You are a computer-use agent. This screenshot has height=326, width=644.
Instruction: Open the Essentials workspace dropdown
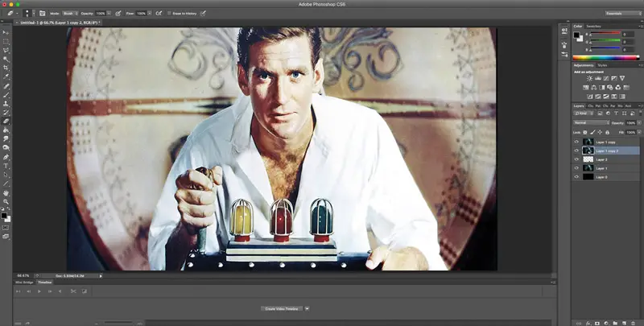(622, 14)
